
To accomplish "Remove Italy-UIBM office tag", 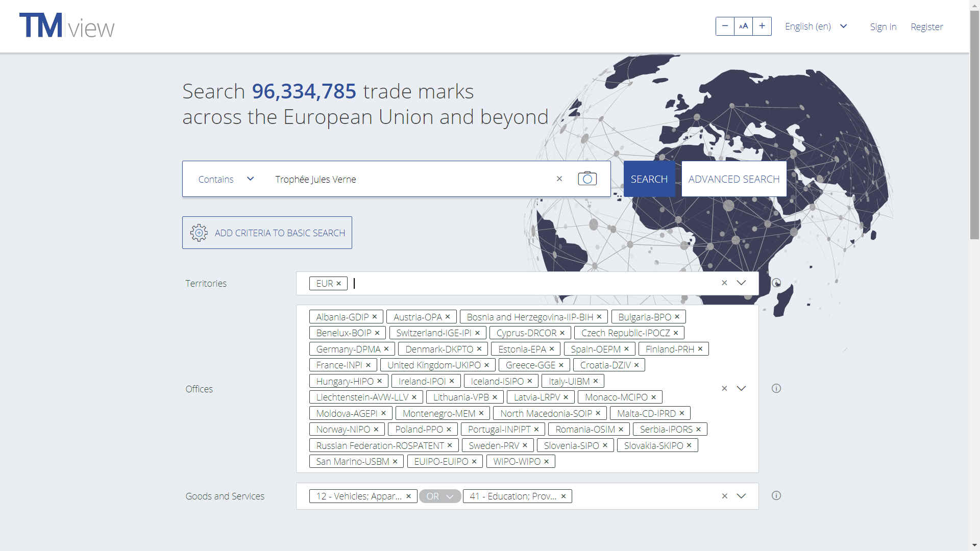I will tap(595, 381).
